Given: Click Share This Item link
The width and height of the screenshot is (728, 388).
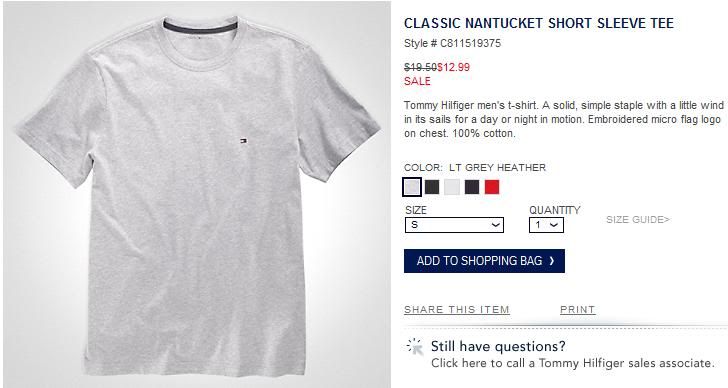Looking at the screenshot, I should [x=457, y=310].
